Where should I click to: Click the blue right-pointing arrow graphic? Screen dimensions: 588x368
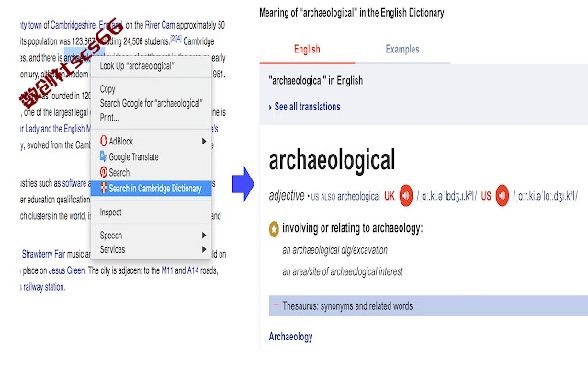point(243,184)
